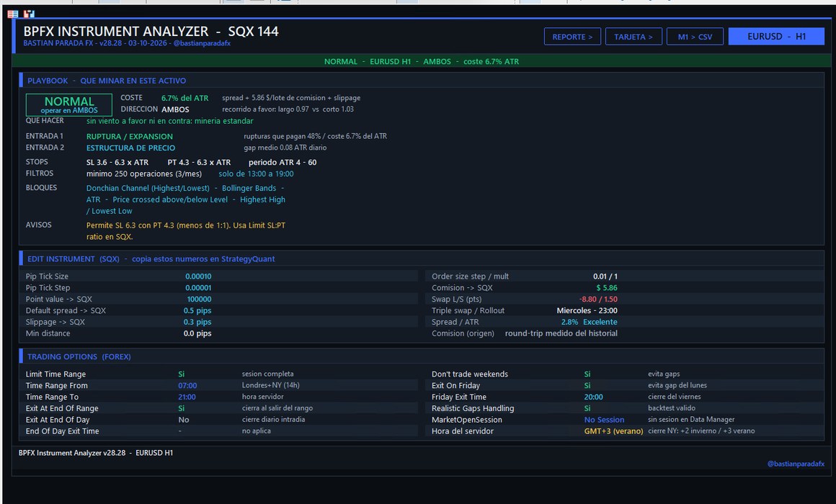The width and height of the screenshot is (836, 504).
Task: Click the Time Range From value 07:00
Action: tap(187, 386)
